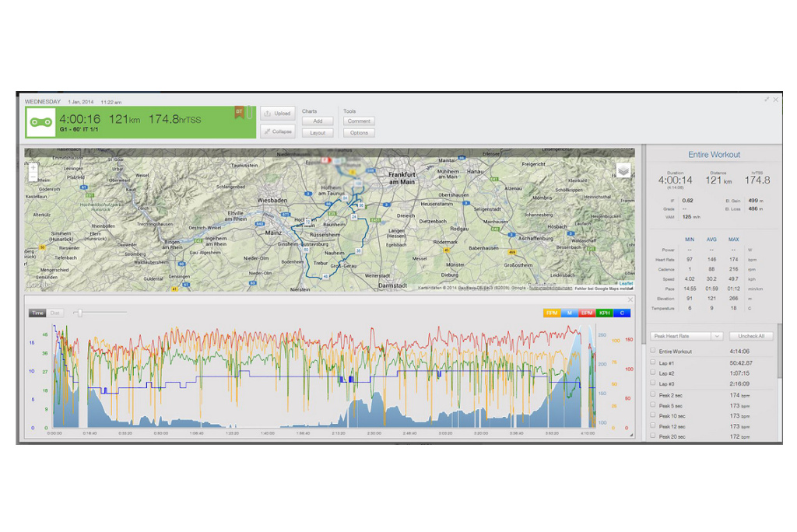The width and height of the screenshot is (797, 532).
Task: Check the Peak 10 sec checkbox
Action: (653, 415)
